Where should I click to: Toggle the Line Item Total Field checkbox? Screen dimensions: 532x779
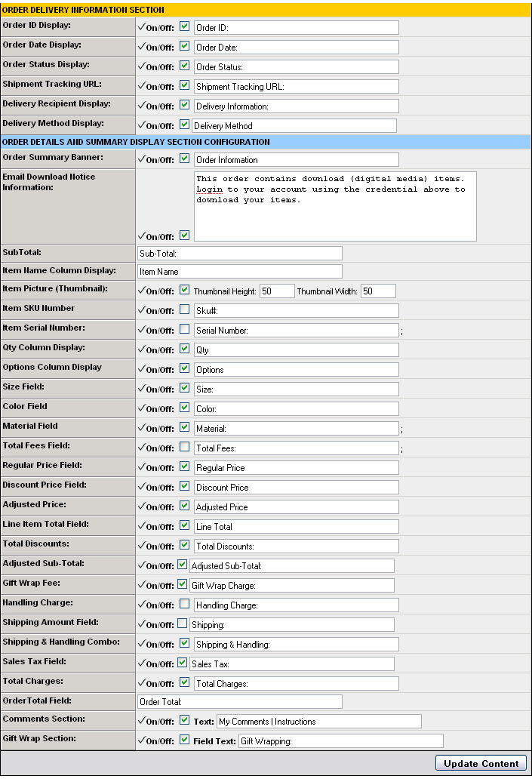coord(184,525)
